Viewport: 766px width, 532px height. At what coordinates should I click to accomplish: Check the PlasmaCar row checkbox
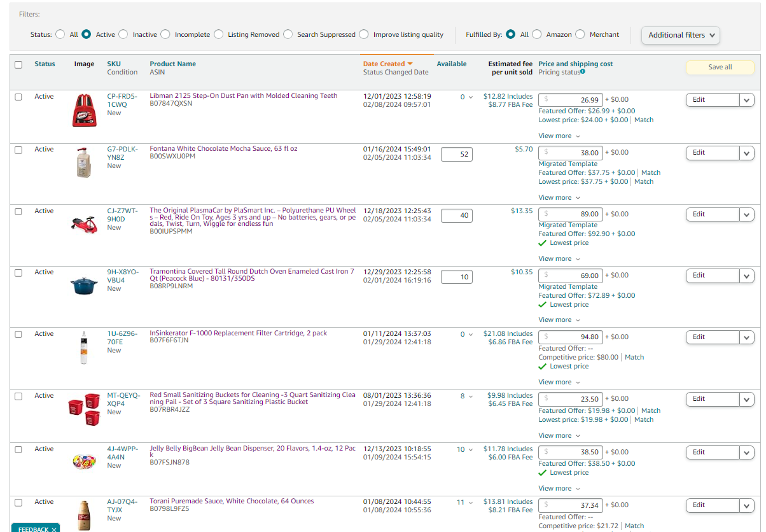[x=18, y=211]
